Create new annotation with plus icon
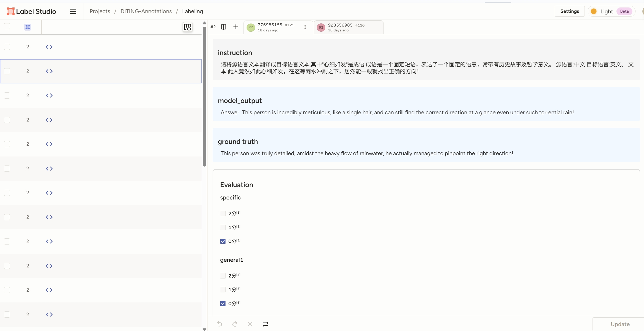The image size is (644, 331). (236, 27)
